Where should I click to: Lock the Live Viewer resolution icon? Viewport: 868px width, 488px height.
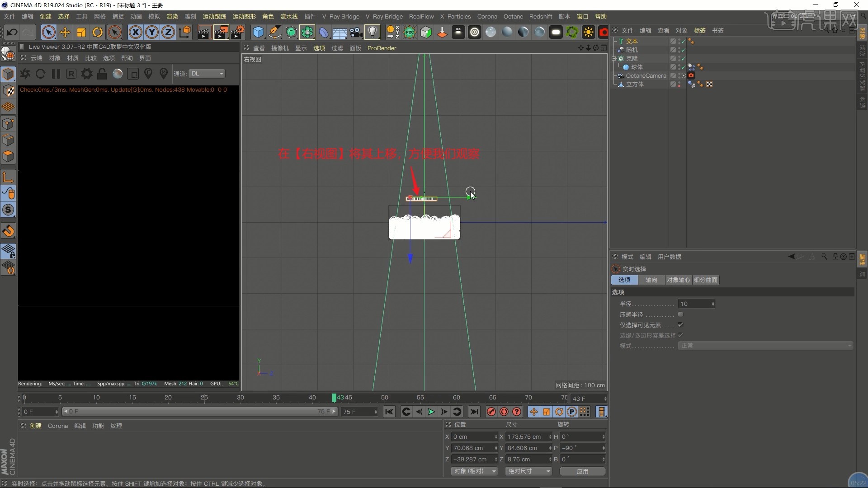pos(102,74)
